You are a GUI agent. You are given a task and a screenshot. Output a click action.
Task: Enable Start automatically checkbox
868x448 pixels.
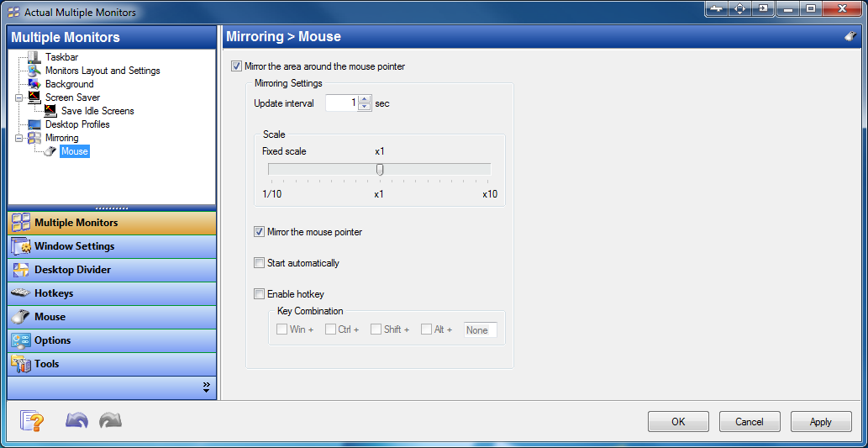coord(259,263)
